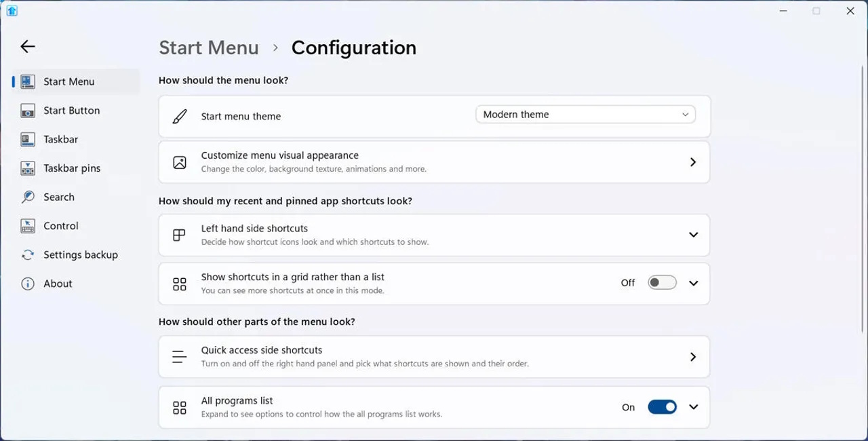Open the Start menu theme dropdown
Image resolution: width=868 pixels, height=441 pixels.
[x=585, y=115]
